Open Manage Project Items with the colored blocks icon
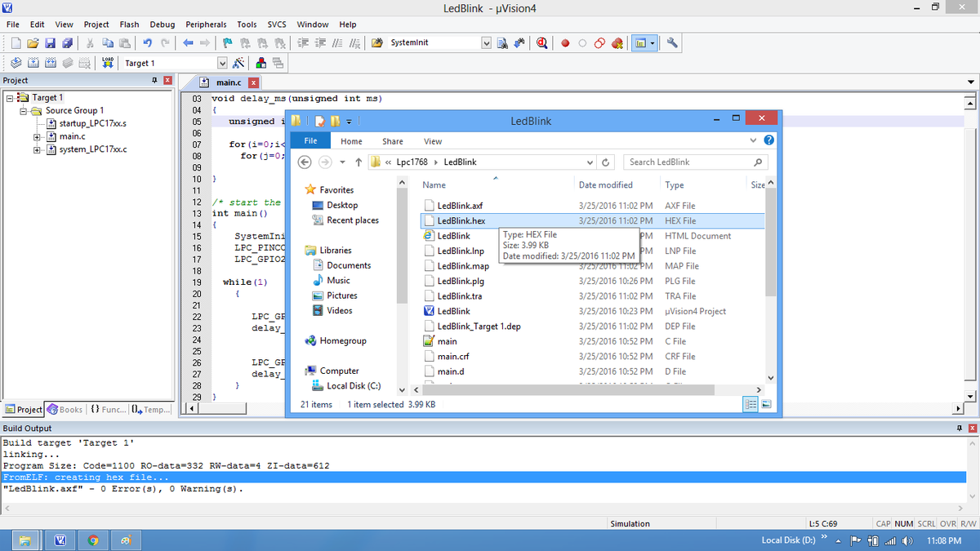Image resolution: width=980 pixels, height=551 pixels. [261, 63]
